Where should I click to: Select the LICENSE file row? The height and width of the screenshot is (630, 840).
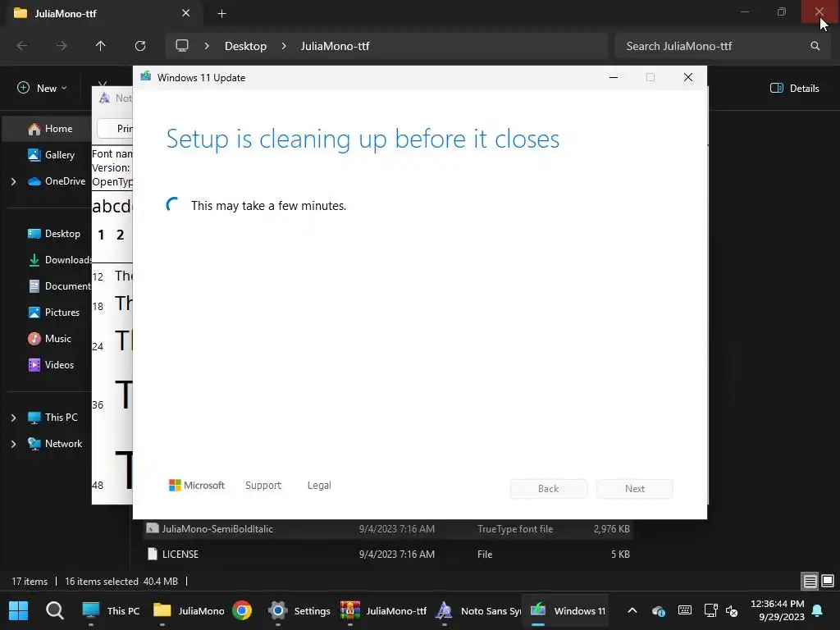tap(388, 555)
